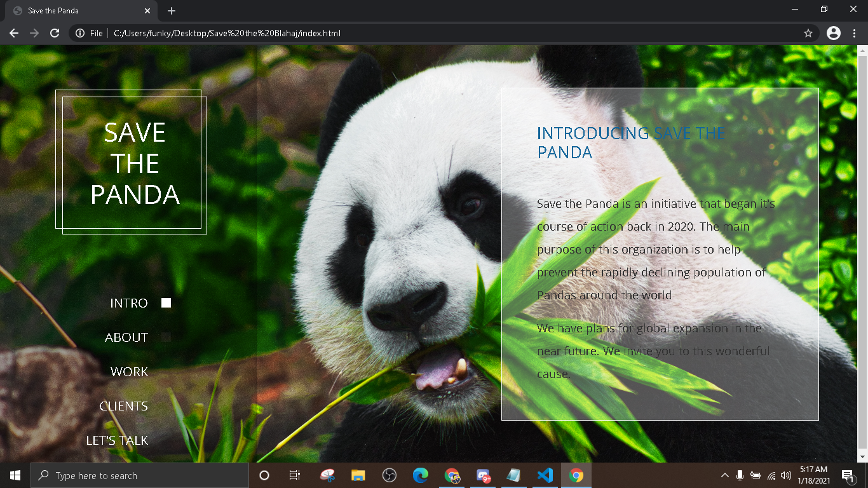Click the SAVE THE PANDA logo box
This screenshot has width=868, height=488.
tap(135, 163)
